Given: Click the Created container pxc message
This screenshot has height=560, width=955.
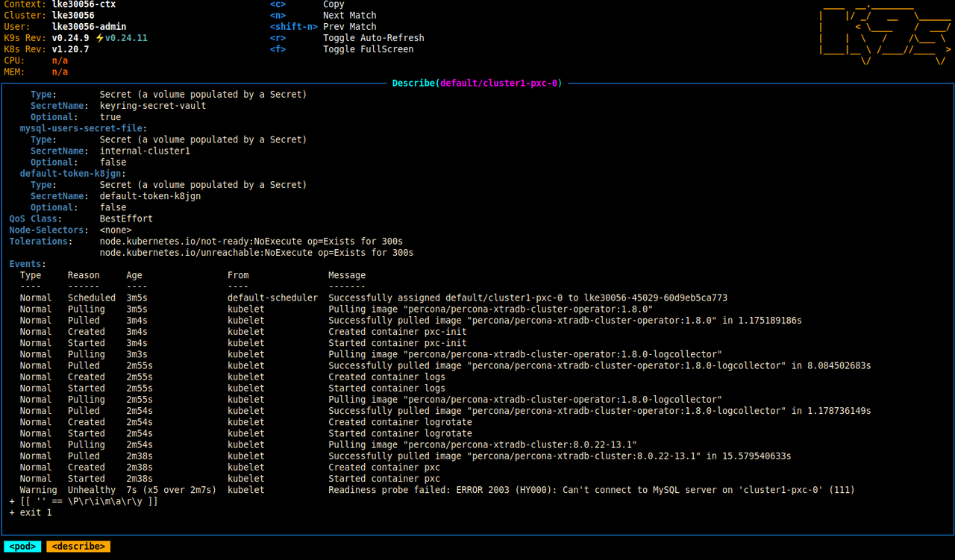Looking at the screenshot, I should tap(384, 468).
